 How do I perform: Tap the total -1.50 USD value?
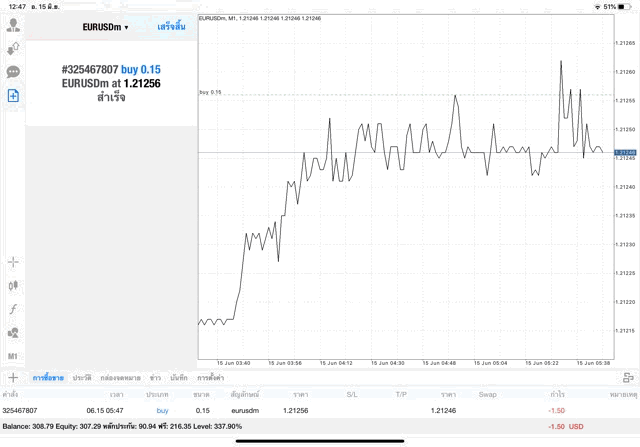coord(566,427)
